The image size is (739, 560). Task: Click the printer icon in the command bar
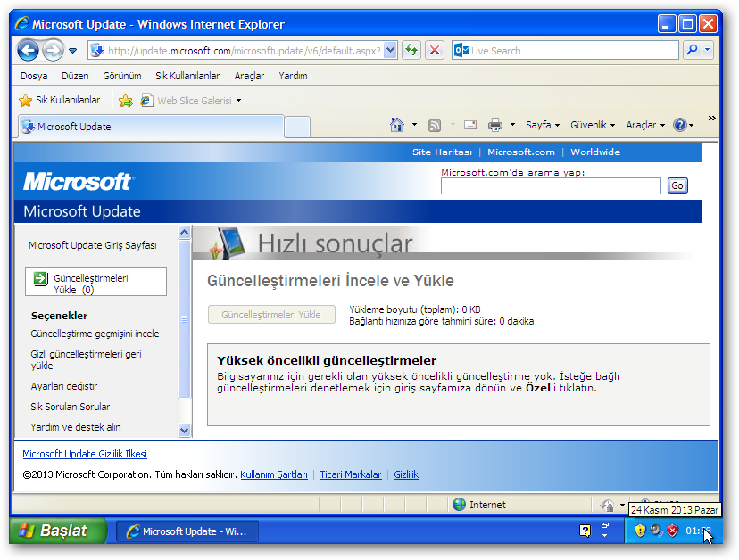coord(495,126)
